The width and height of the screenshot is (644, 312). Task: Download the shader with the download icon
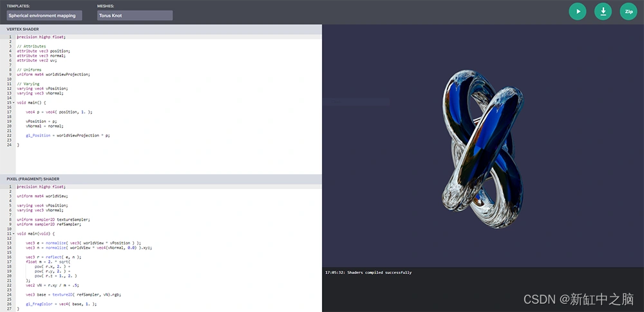pyautogui.click(x=603, y=12)
